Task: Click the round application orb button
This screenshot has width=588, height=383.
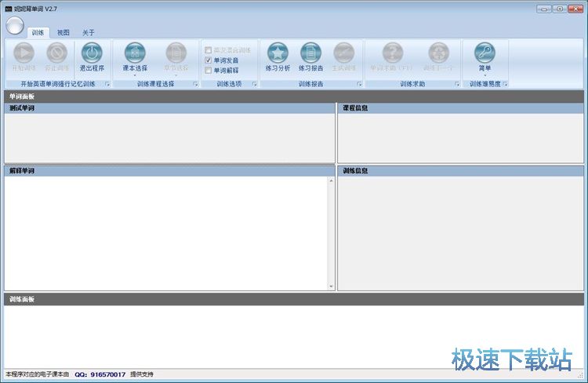Action: [15, 26]
